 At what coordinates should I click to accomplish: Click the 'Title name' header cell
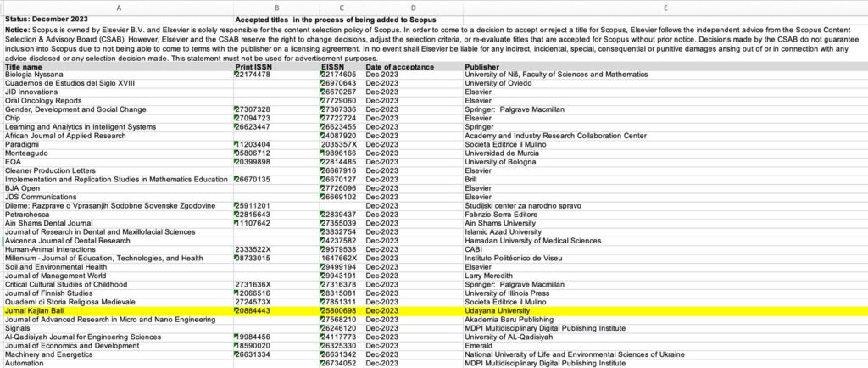pos(119,67)
